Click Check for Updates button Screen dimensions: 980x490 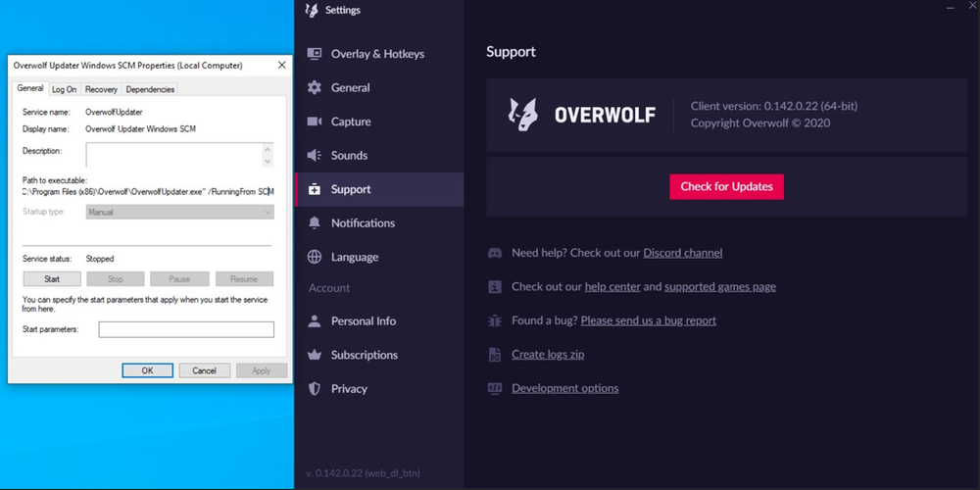click(726, 187)
